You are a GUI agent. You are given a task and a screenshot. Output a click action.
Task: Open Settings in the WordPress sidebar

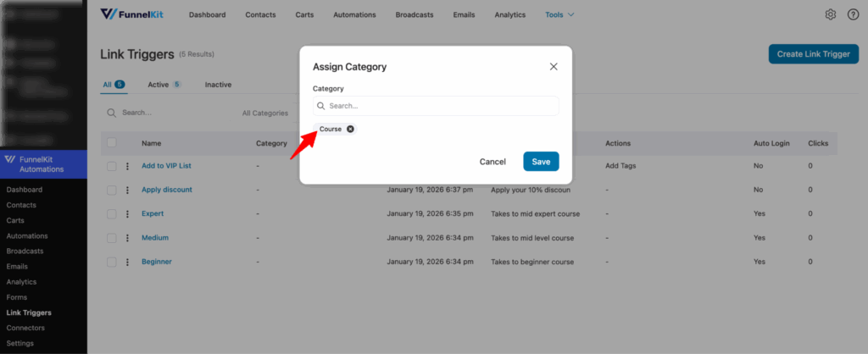tap(20, 344)
